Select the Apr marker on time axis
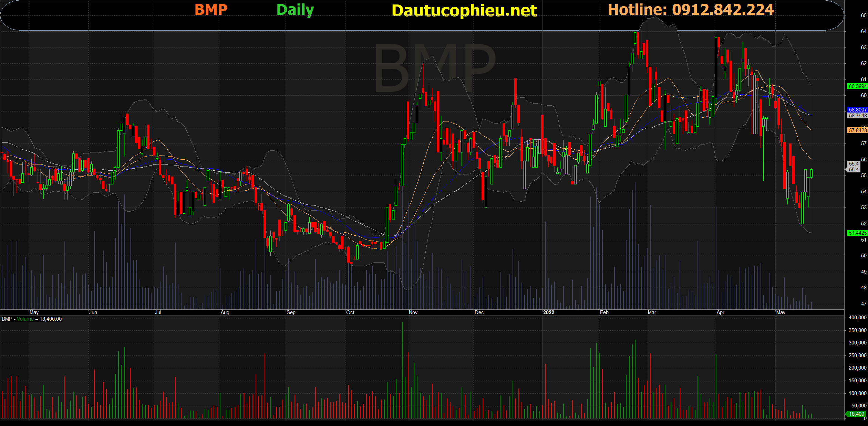This screenshot has height=426, width=868. pos(720,312)
